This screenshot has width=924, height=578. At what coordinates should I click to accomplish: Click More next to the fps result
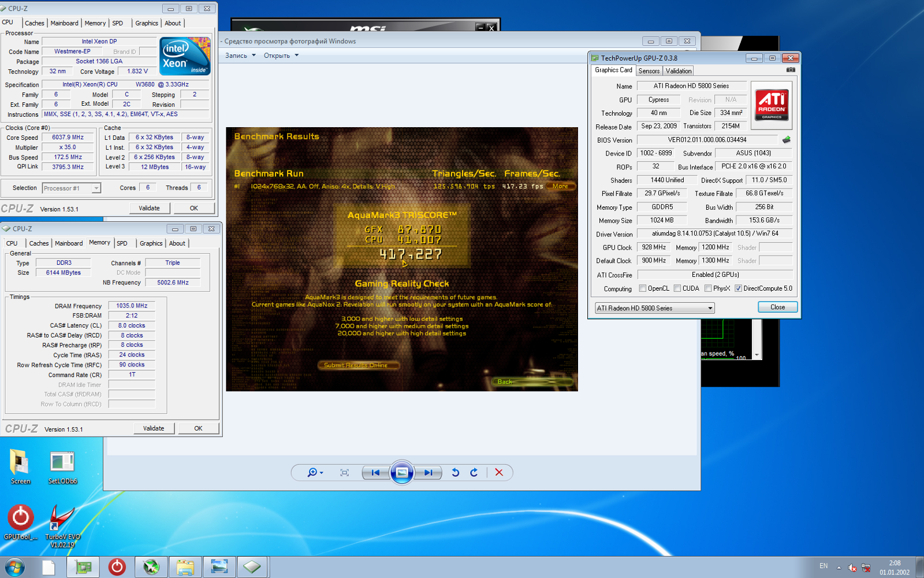[560, 186]
